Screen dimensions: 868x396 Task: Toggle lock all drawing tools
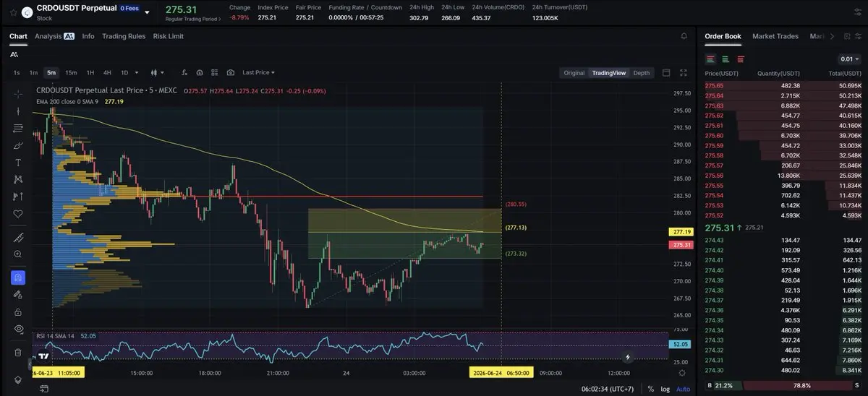tap(18, 311)
